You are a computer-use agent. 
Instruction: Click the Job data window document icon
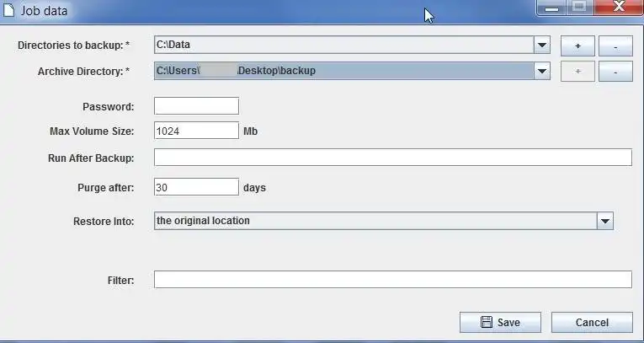click(x=8, y=10)
